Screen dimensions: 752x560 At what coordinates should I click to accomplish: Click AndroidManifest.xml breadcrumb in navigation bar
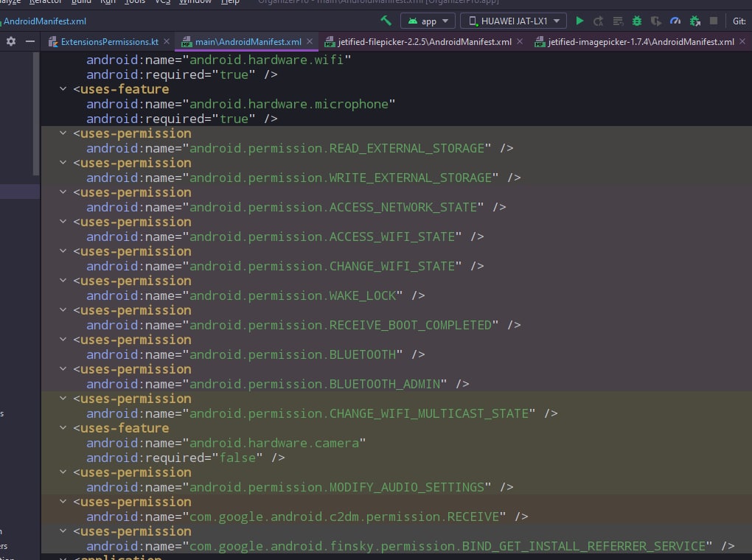[x=44, y=21]
